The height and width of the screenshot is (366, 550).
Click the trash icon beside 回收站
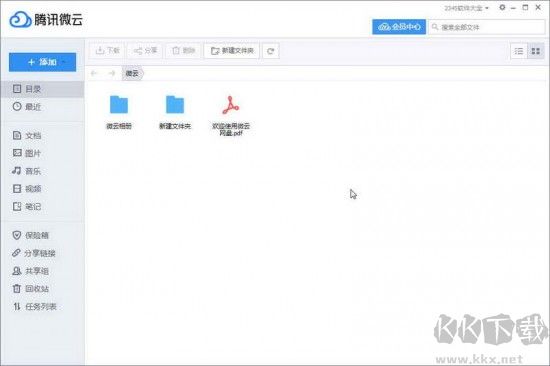(17, 288)
